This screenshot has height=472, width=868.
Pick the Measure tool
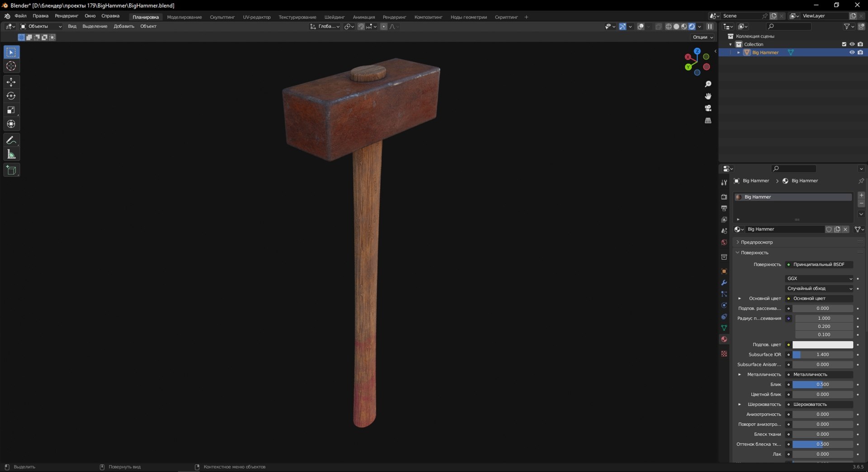[x=11, y=154]
